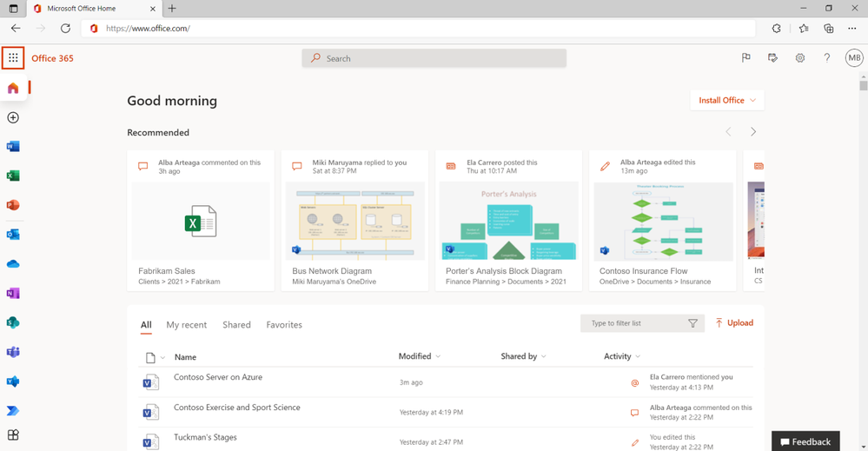The image size is (868, 451).
Task: Open the My Day calendar-check icon
Action: coord(772,57)
